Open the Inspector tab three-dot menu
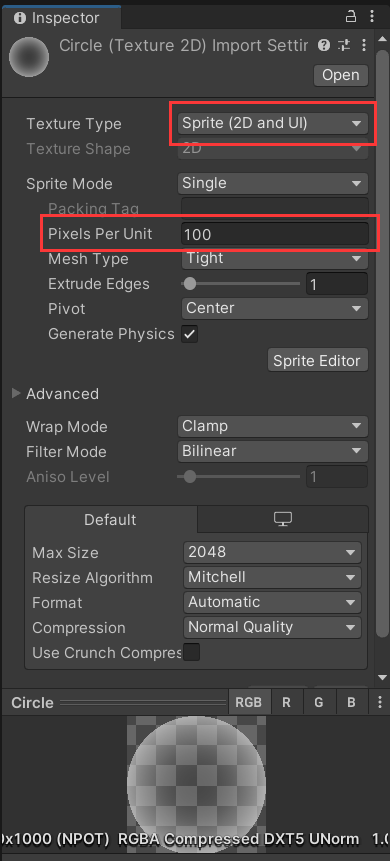390x861 pixels. tap(372, 17)
